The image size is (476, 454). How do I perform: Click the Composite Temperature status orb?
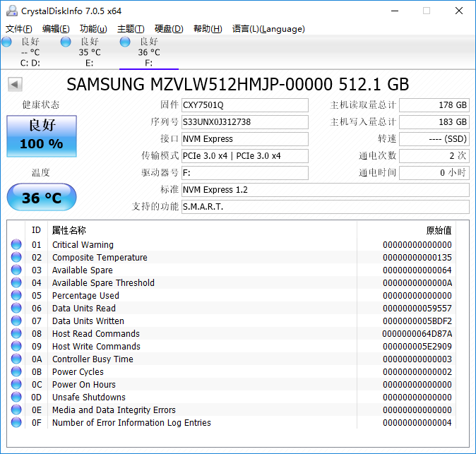[x=16, y=257]
